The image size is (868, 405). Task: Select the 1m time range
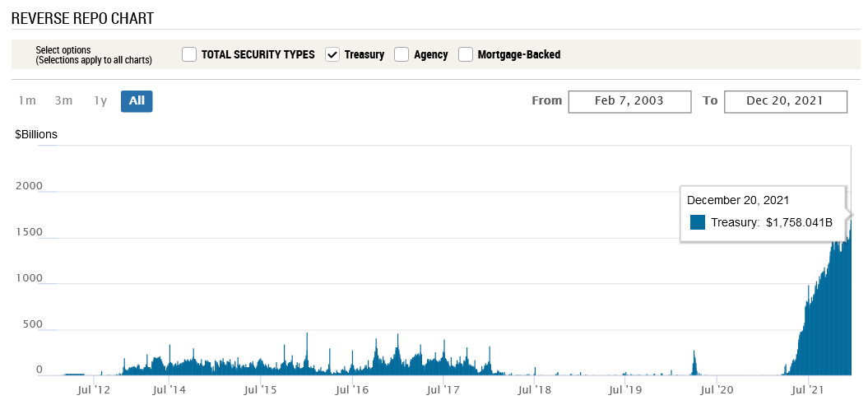(x=27, y=100)
